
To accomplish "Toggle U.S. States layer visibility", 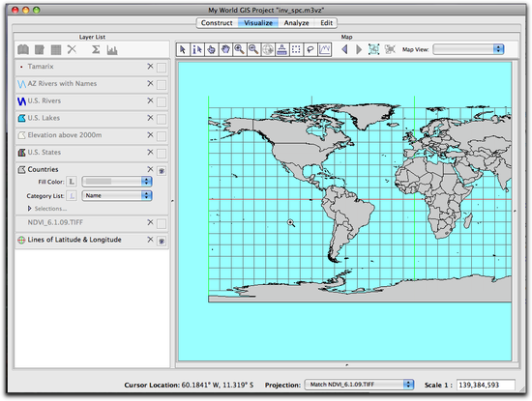I will (x=162, y=154).
